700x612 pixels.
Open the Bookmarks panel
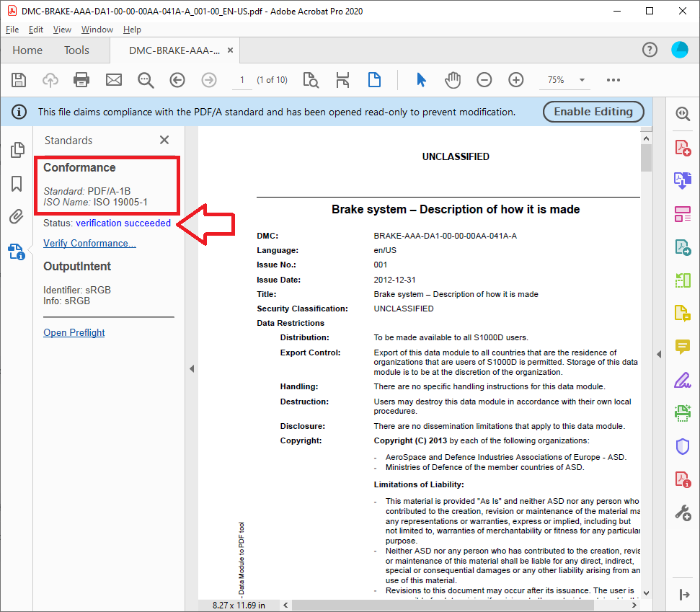(16, 183)
